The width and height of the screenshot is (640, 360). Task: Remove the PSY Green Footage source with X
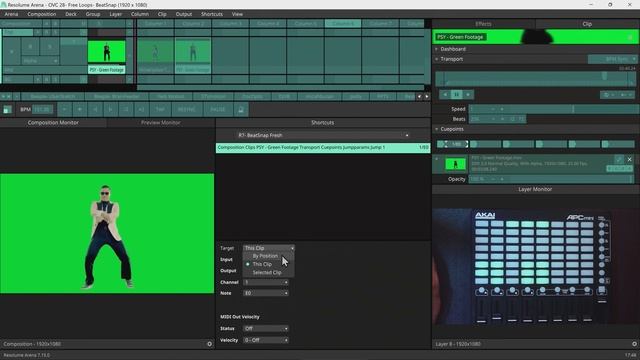click(x=629, y=159)
